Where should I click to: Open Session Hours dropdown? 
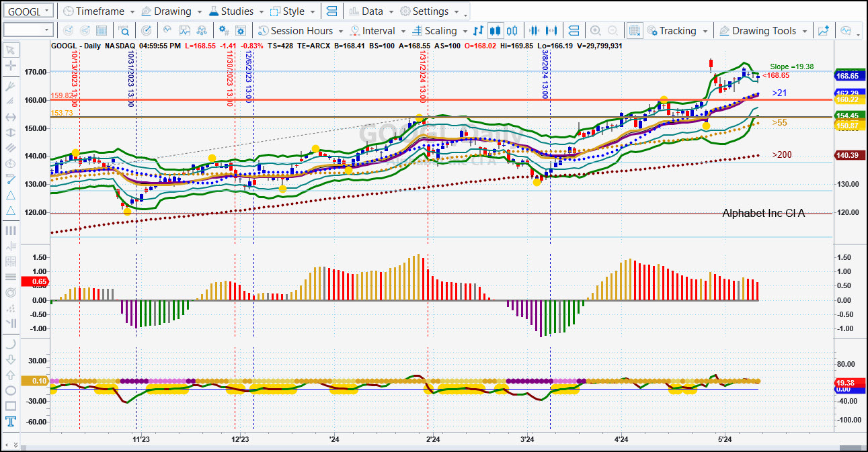point(301,31)
